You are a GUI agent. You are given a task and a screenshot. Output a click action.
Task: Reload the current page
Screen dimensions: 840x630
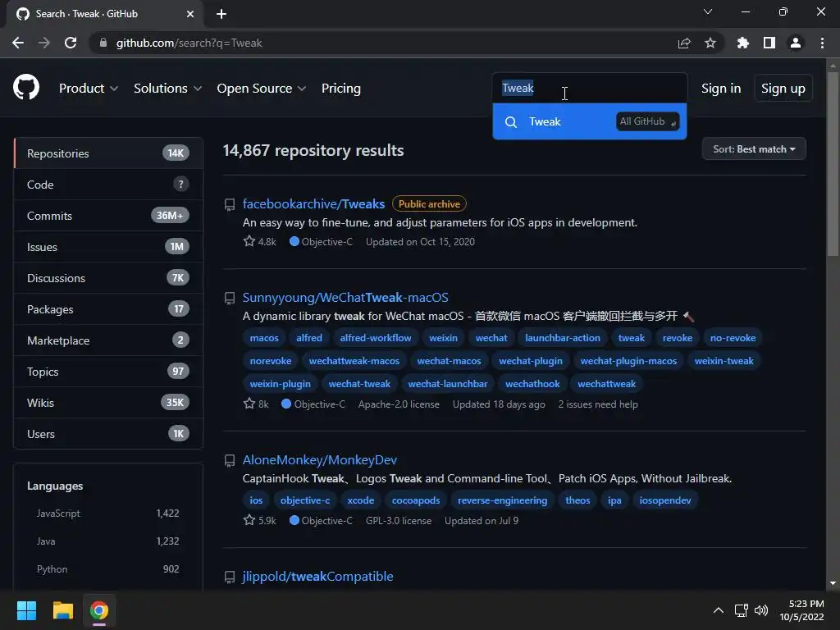pos(71,43)
